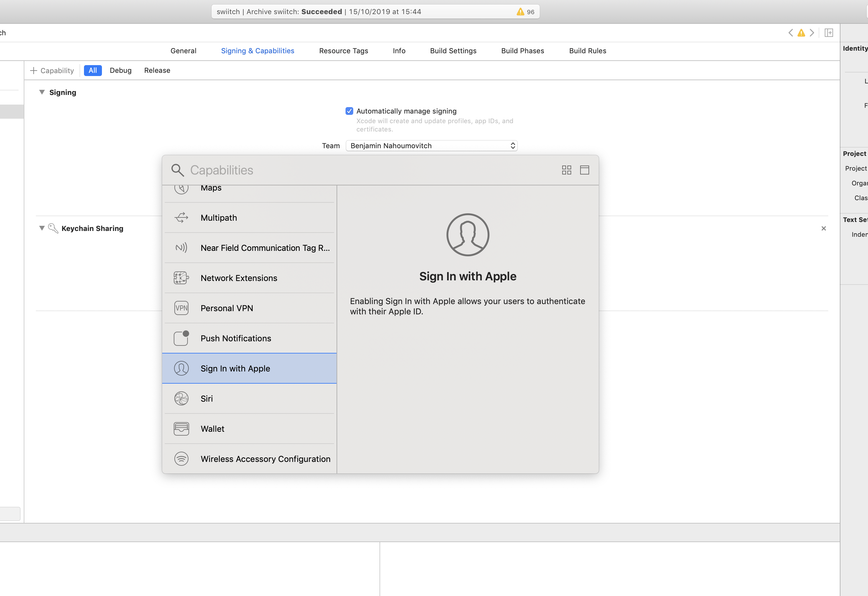Click the Sign In with Apple description text

pyautogui.click(x=468, y=306)
